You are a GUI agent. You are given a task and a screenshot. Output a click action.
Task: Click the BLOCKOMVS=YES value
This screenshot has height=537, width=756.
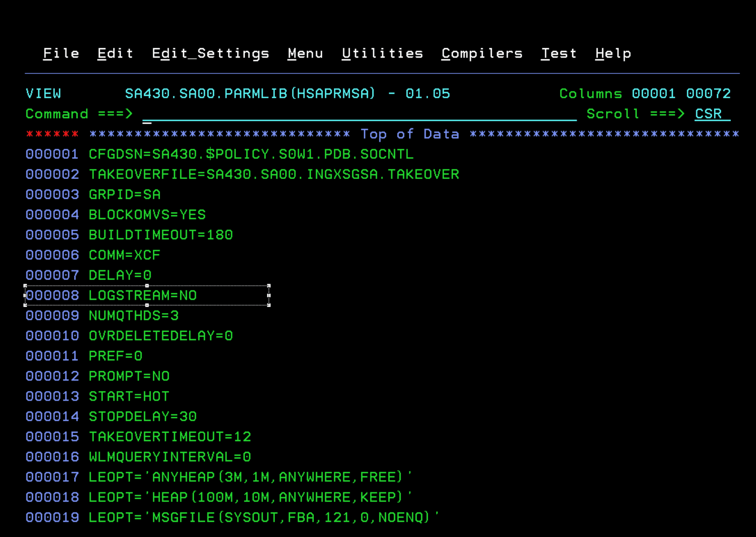point(147,214)
